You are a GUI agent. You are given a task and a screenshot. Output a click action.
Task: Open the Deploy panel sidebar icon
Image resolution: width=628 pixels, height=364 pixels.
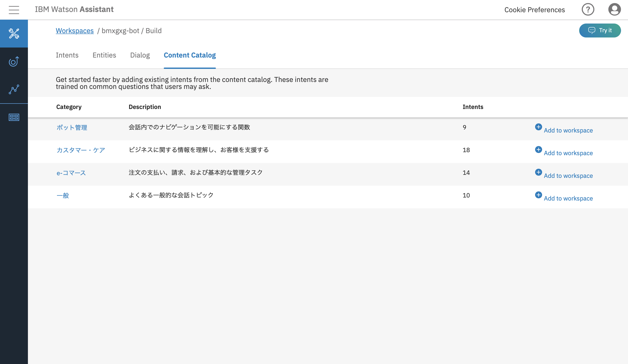pos(14,117)
